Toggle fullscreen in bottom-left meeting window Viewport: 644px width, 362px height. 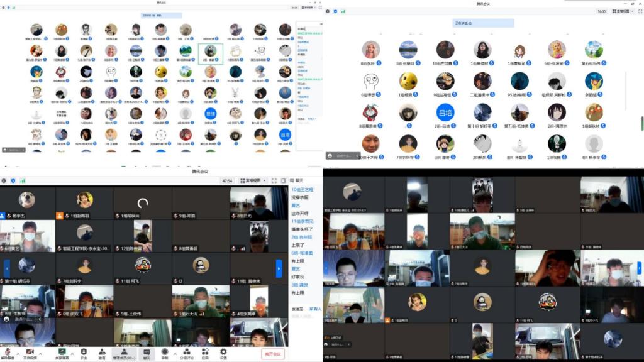[x=274, y=180]
